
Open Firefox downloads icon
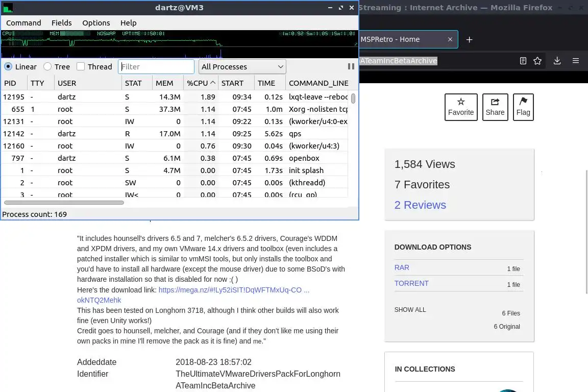557,61
